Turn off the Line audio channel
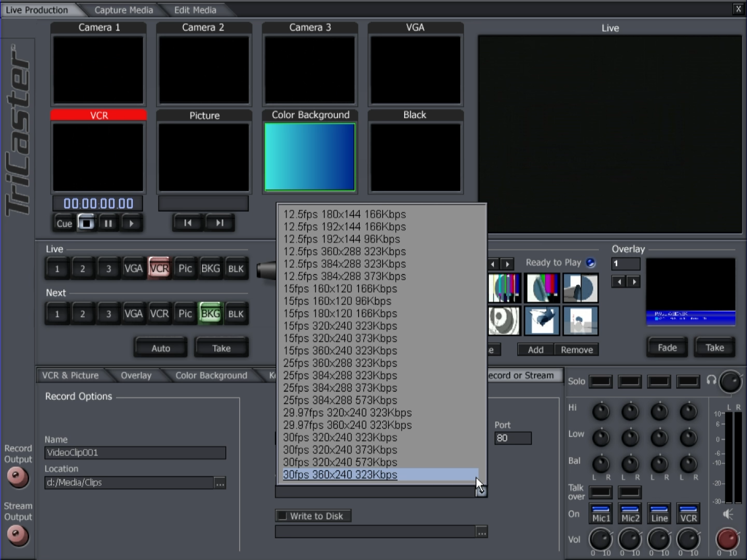The height and width of the screenshot is (560, 747). coord(659,514)
